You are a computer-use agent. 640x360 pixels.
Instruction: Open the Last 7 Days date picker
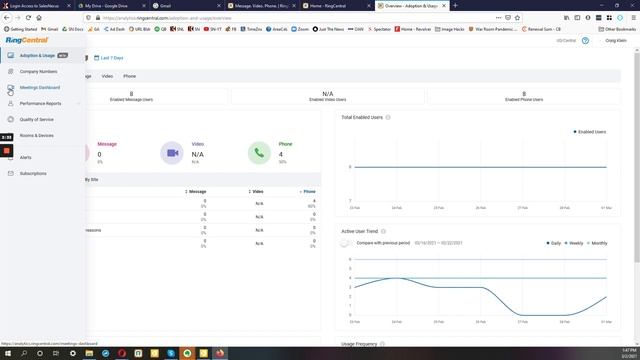point(109,58)
